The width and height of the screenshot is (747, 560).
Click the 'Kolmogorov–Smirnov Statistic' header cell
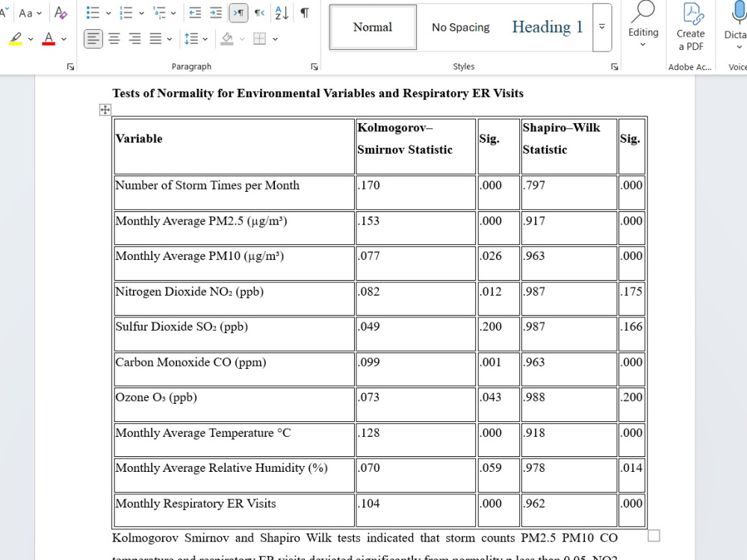(x=415, y=146)
